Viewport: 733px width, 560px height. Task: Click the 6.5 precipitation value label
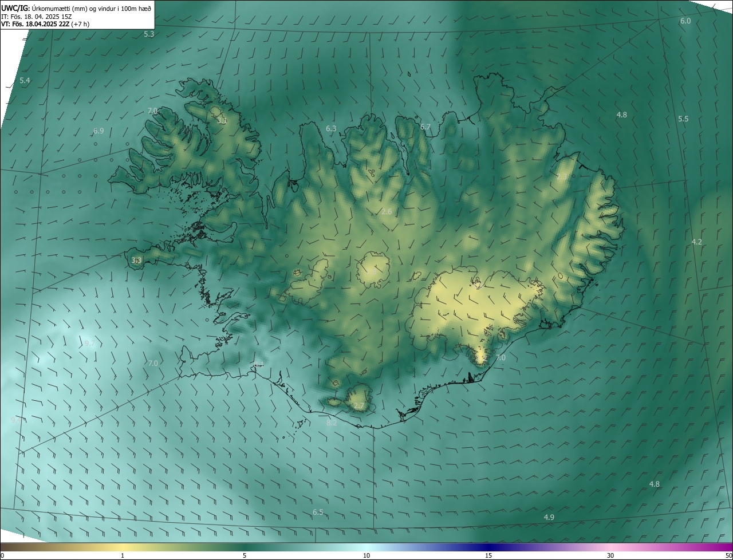point(318,512)
